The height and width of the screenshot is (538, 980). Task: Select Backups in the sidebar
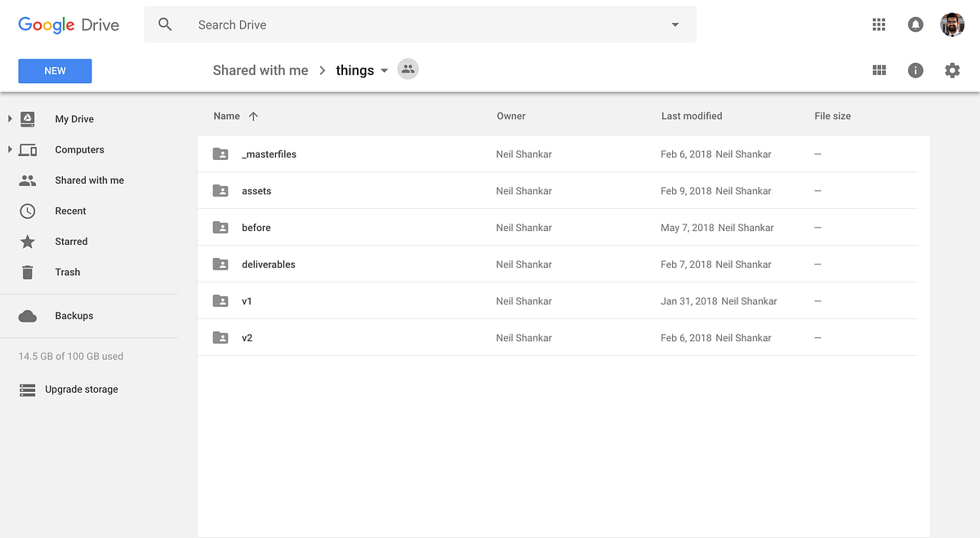[x=73, y=316]
